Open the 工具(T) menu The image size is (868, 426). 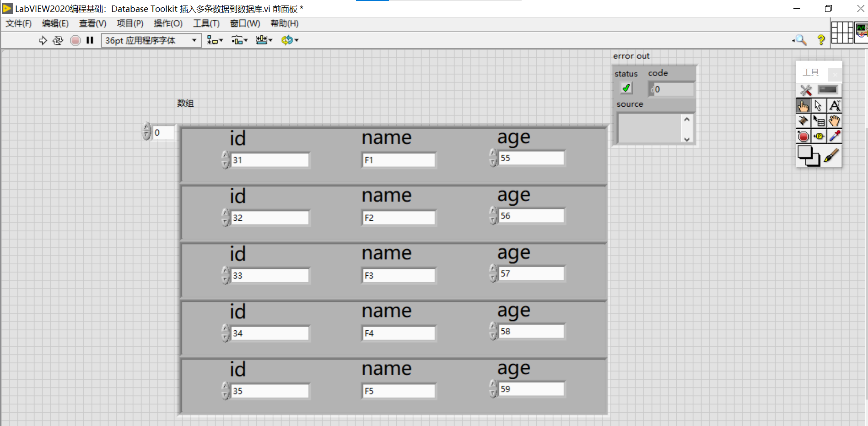(x=205, y=23)
